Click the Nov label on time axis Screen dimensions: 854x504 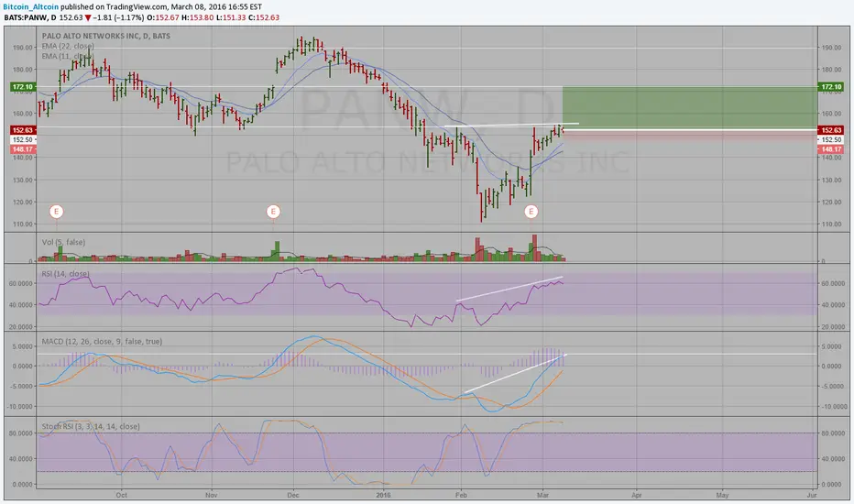coord(212,495)
